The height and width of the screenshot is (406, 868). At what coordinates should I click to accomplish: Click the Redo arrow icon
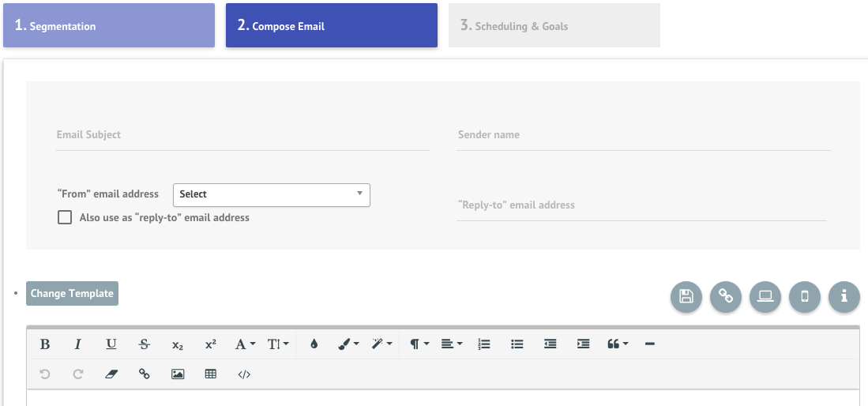(x=78, y=374)
